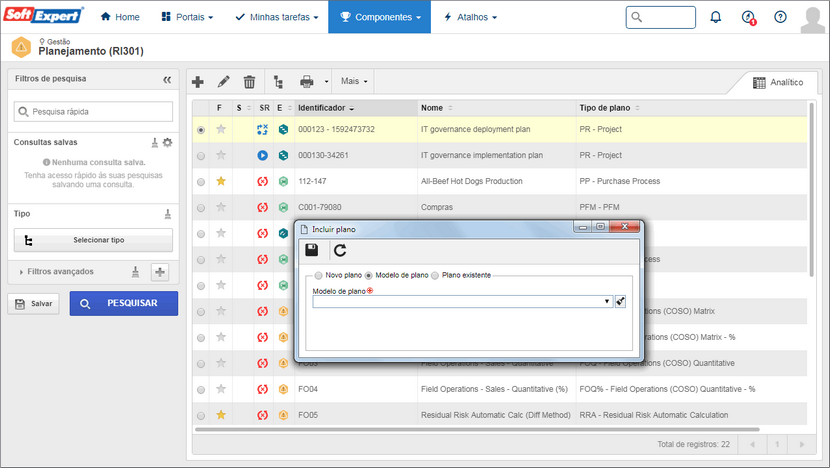The height and width of the screenshot is (468, 830).
Task: Click 'IT governance deployment plan' cell
Action: pyautogui.click(x=497, y=129)
